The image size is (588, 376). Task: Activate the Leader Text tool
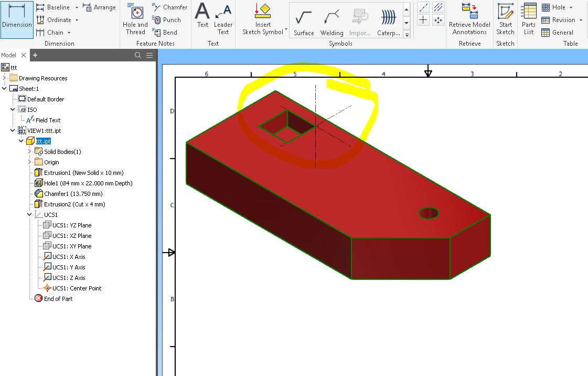pos(223,19)
